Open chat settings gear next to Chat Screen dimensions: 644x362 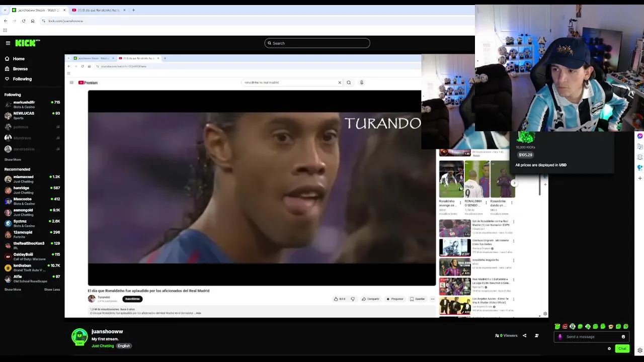pyautogui.click(x=609, y=348)
